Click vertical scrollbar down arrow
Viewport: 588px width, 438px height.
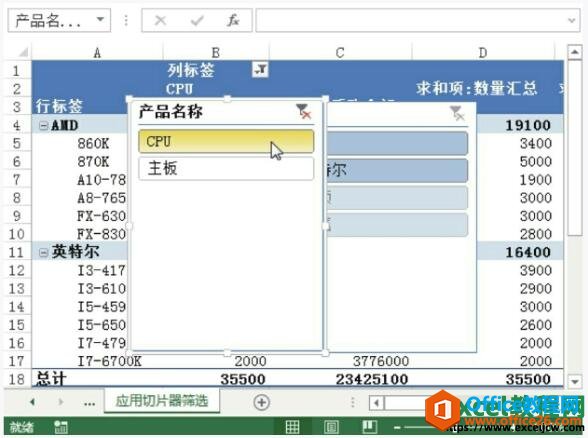pos(574,381)
